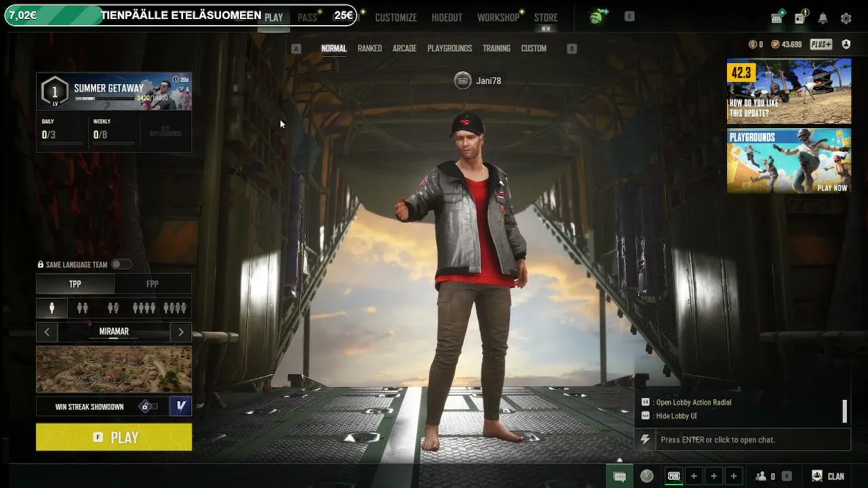Toggle Win Streak Showdown lock switch
The width and height of the screenshot is (868, 488).
click(149, 407)
